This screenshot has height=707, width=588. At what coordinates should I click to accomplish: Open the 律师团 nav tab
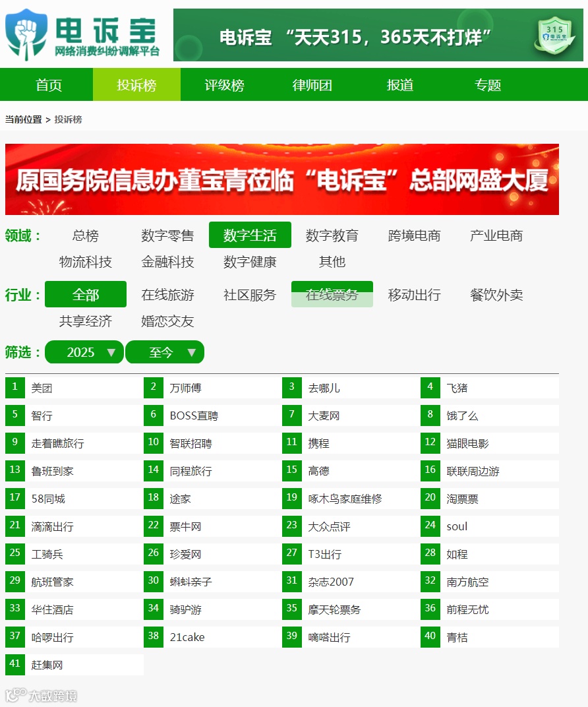[x=312, y=85]
